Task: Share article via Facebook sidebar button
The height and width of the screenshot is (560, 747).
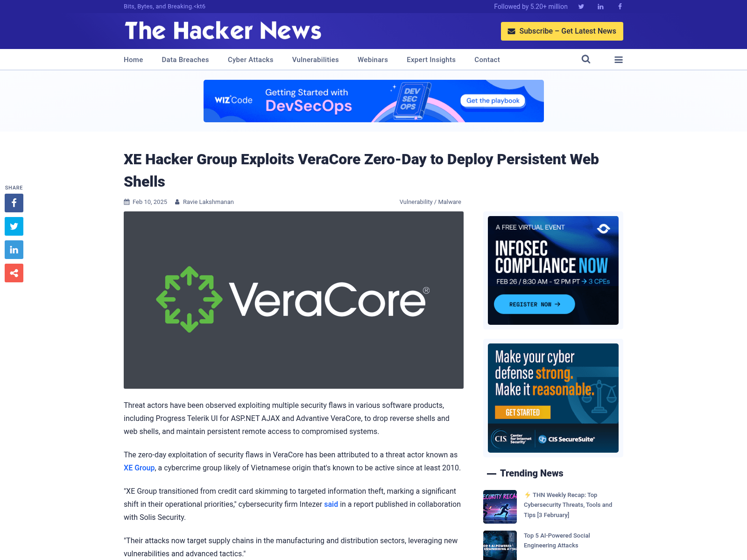Action: click(x=14, y=203)
